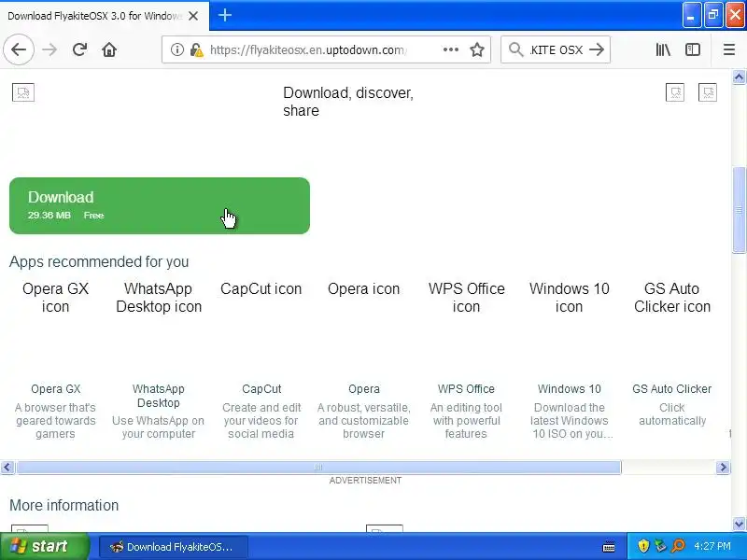The width and height of the screenshot is (747, 560).
Task: Open the GS Auto Clicker app link
Action: point(671,388)
